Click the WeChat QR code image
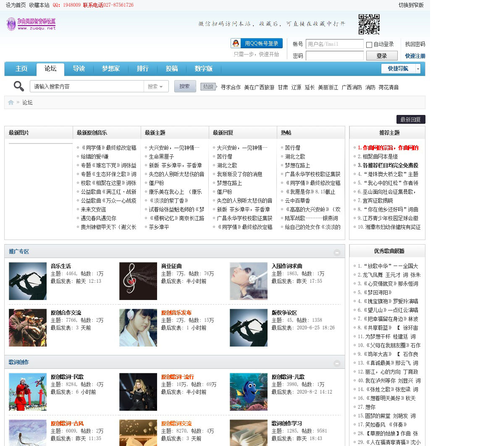Viewport: 504px width, 446px height. [369, 24]
